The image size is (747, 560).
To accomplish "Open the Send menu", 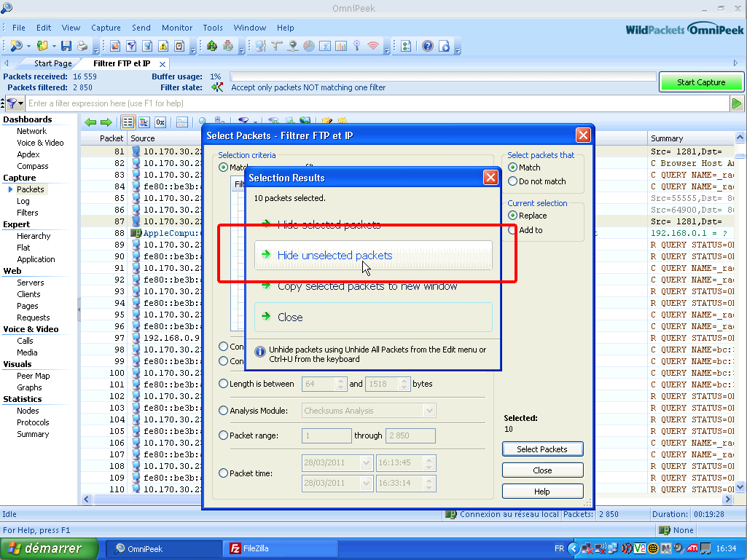I will click(141, 28).
